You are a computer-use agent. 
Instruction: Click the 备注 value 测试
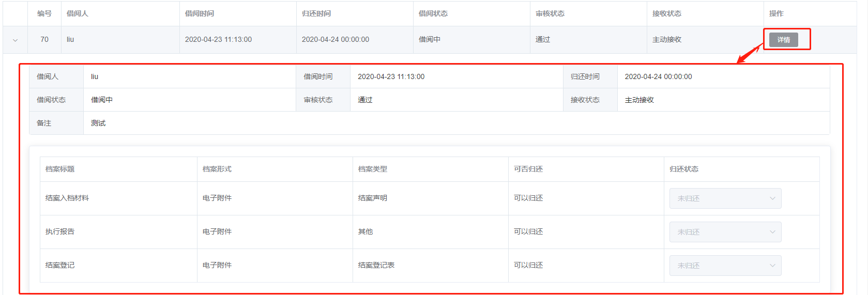[x=98, y=123]
